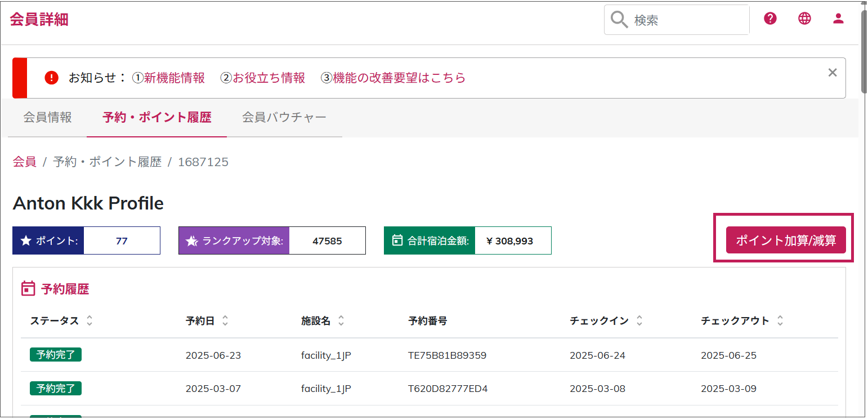This screenshot has height=419, width=868.
Task: Click the search magnifier icon
Action: [x=619, y=20]
